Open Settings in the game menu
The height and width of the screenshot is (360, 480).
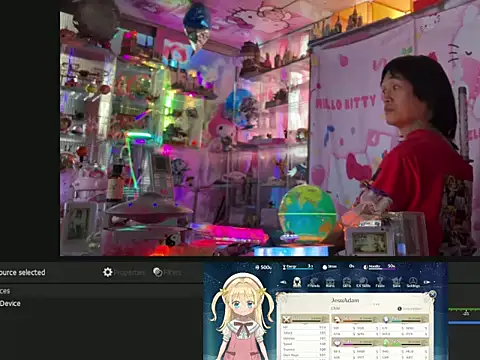click(x=413, y=282)
